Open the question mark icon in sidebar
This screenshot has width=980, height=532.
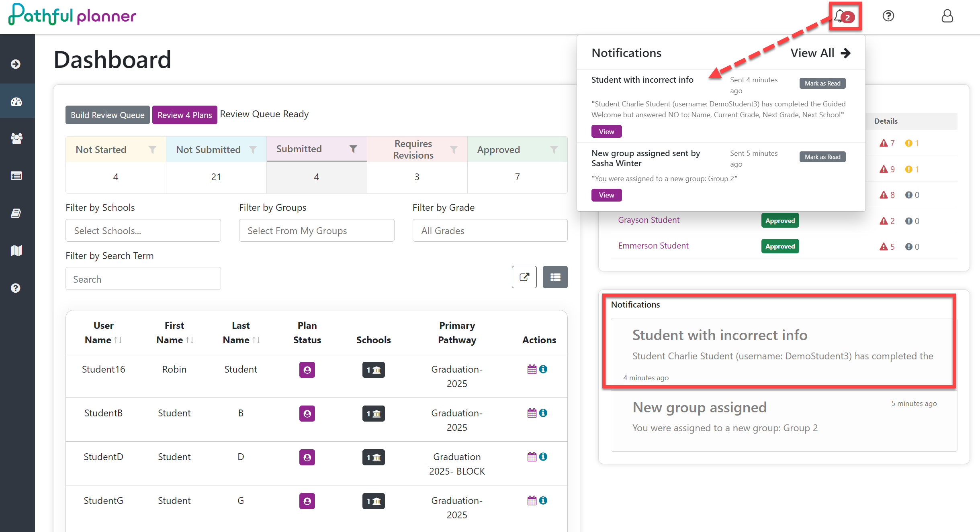pos(16,288)
